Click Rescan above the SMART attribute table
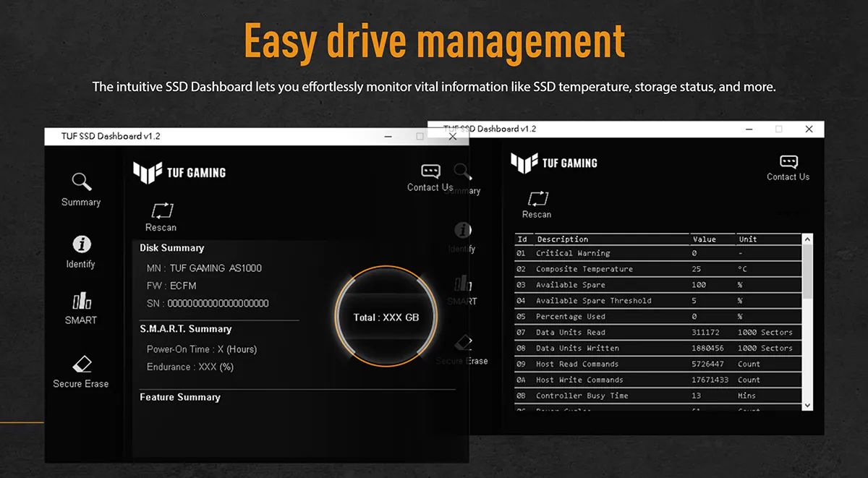Screen dimensions: 868x478 click(537, 205)
